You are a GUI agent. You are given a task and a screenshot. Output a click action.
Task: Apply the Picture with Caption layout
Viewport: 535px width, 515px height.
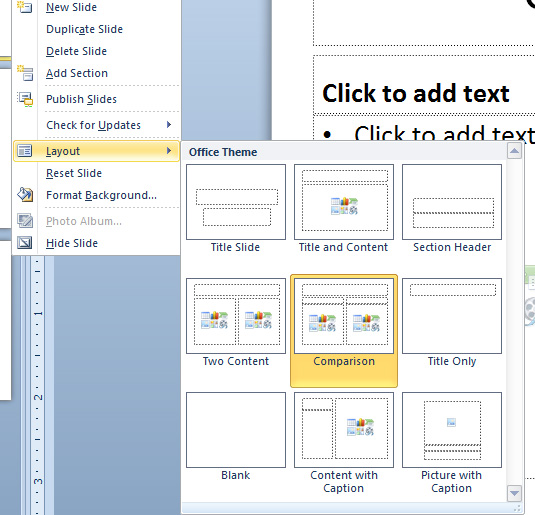(452, 443)
